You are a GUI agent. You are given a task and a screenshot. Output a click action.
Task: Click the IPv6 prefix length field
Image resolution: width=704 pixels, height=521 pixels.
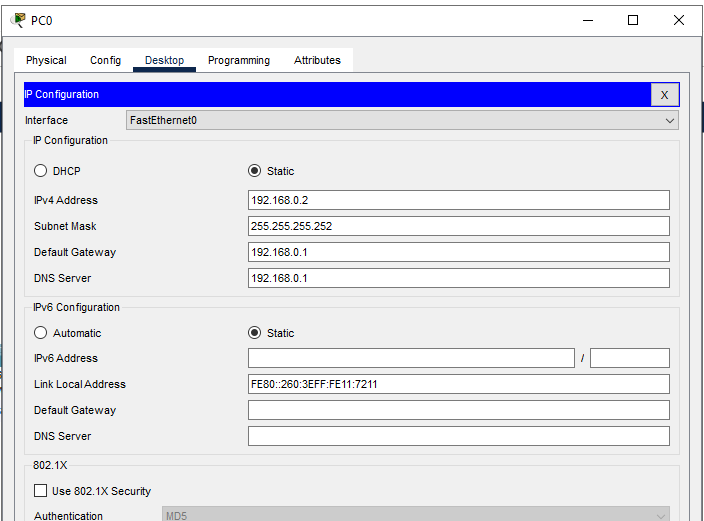click(x=629, y=358)
